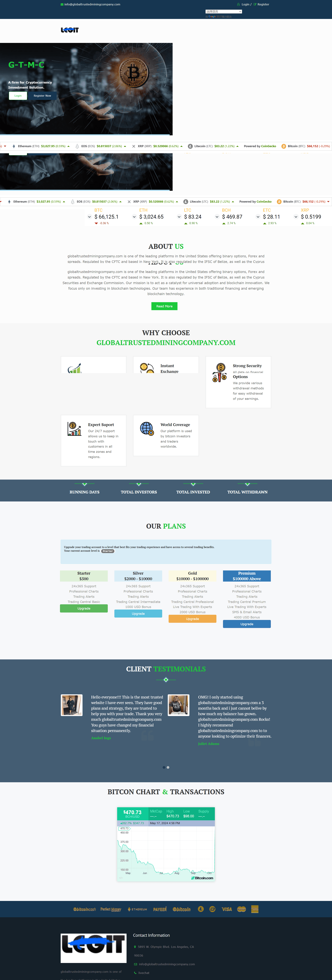The image size is (332, 980).
Task: Click the XRP icon in the upper ticker
Action: pos(134,146)
